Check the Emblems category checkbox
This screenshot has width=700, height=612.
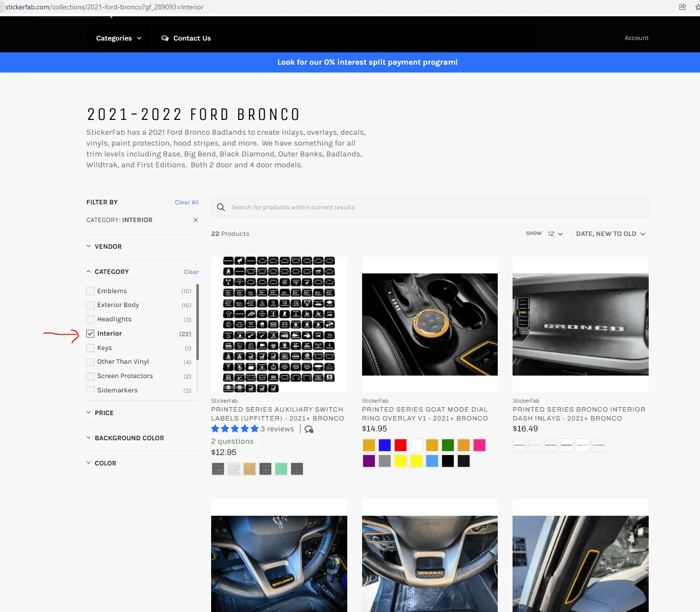click(x=90, y=291)
